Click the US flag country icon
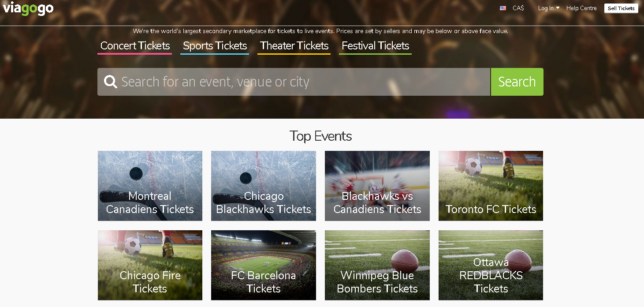The height and width of the screenshot is (307, 644). [x=503, y=8]
